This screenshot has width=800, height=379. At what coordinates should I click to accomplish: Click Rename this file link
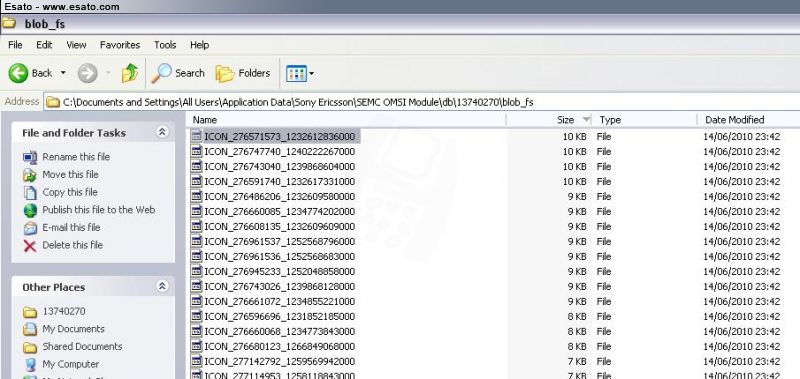click(x=76, y=157)
